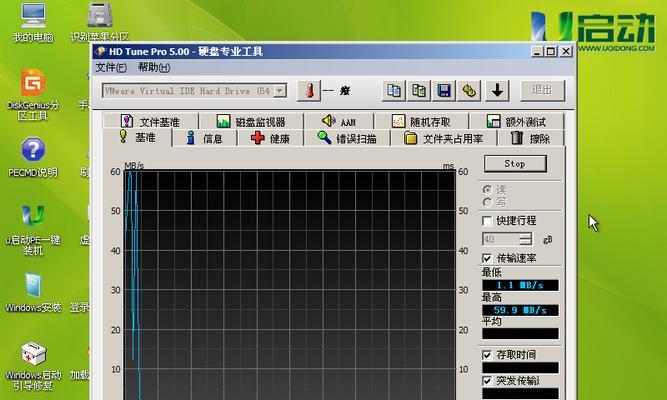
Task: Click HD Tune Pro title bar icon
Action: [x=101, y=51]
